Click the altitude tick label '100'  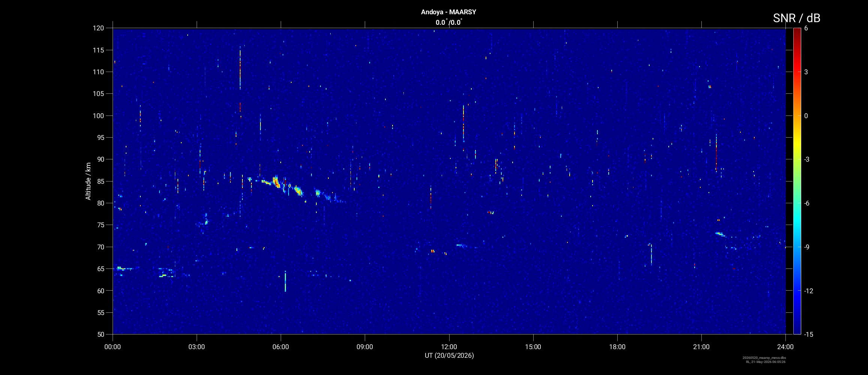tap(98, 116)
